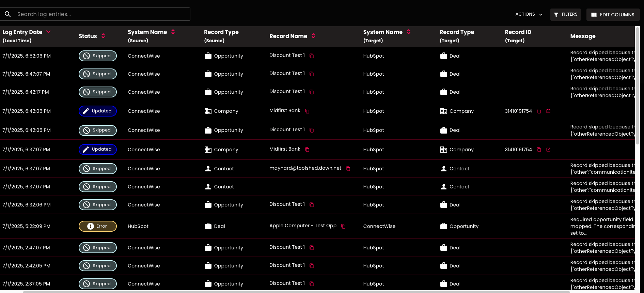Focus the Search log entries field
Image resolution: width=644 pixels, height=293 pixels.
[x=95, y=14]
